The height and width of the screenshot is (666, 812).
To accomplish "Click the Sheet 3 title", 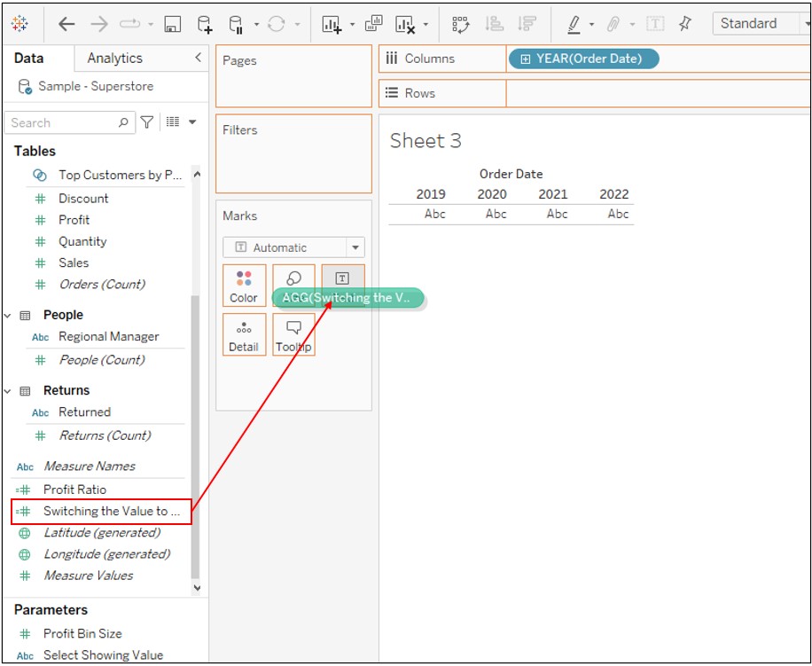I will [x=426, y=141].
